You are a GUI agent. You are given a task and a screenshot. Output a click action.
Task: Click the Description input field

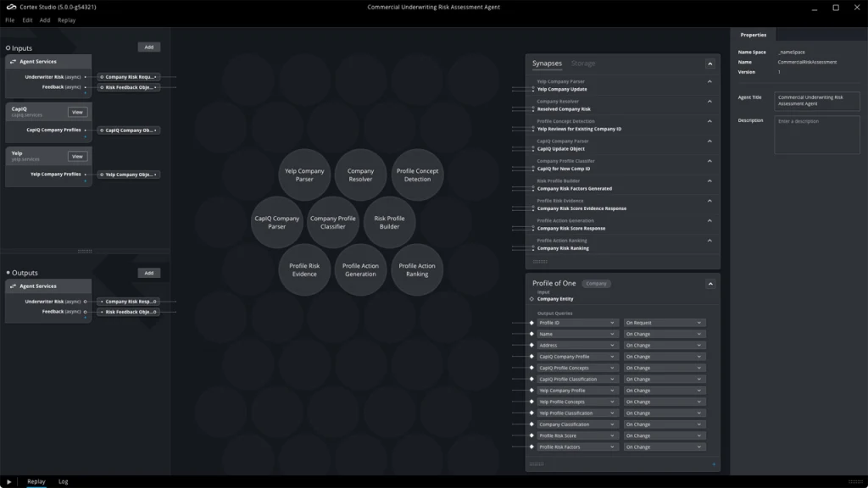(817, 134)
